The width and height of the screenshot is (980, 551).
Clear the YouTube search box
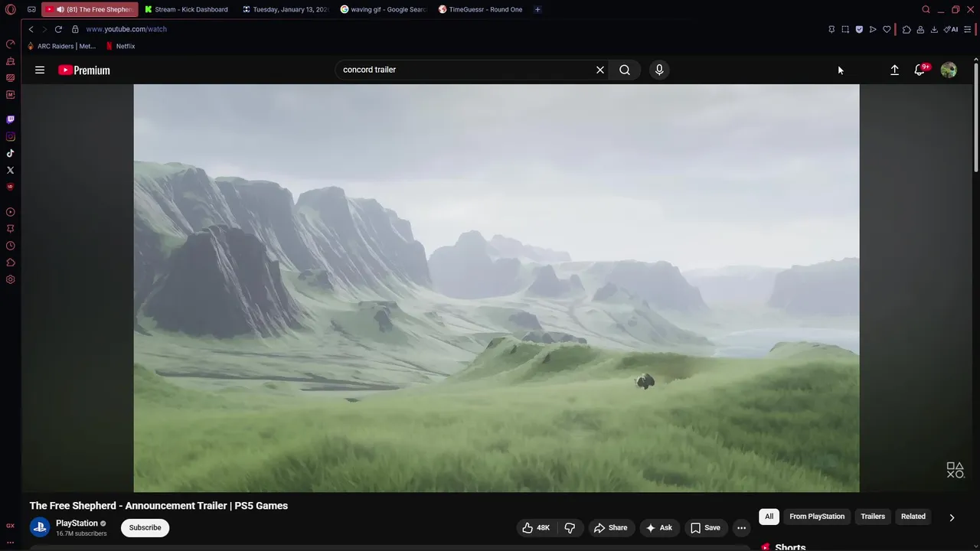pos(600,70)
